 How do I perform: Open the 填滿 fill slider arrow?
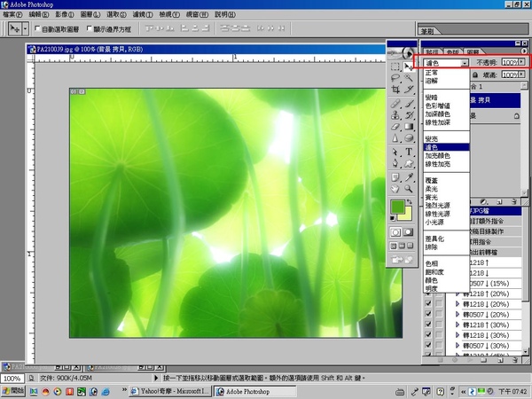(521, 74)
